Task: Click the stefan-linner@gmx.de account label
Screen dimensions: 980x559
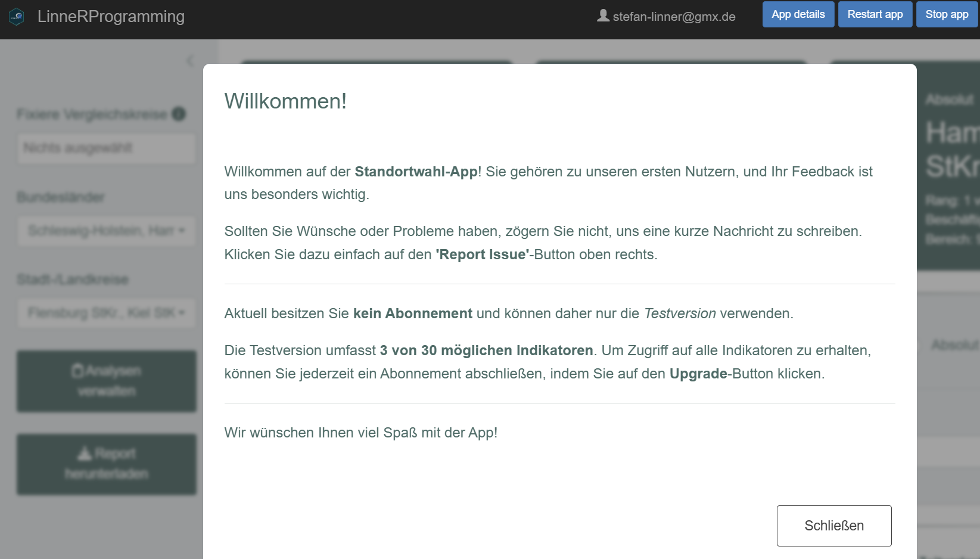Action: 673,16
